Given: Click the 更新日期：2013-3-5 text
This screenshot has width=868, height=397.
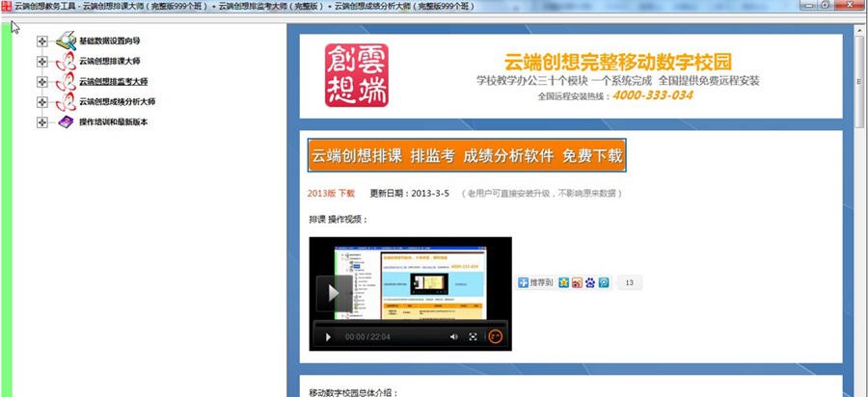Looking at the screenshot, I should click(410, 194).
